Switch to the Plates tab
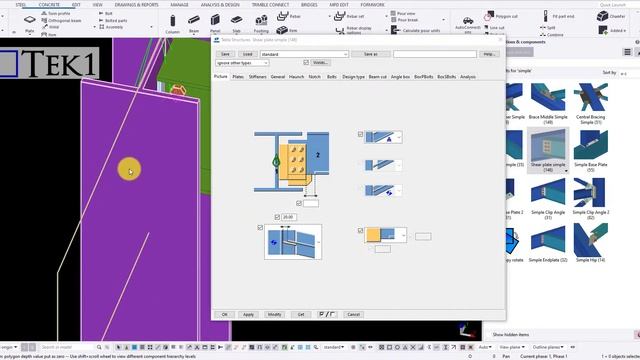 pyautogui.click(x=238, y=77)
